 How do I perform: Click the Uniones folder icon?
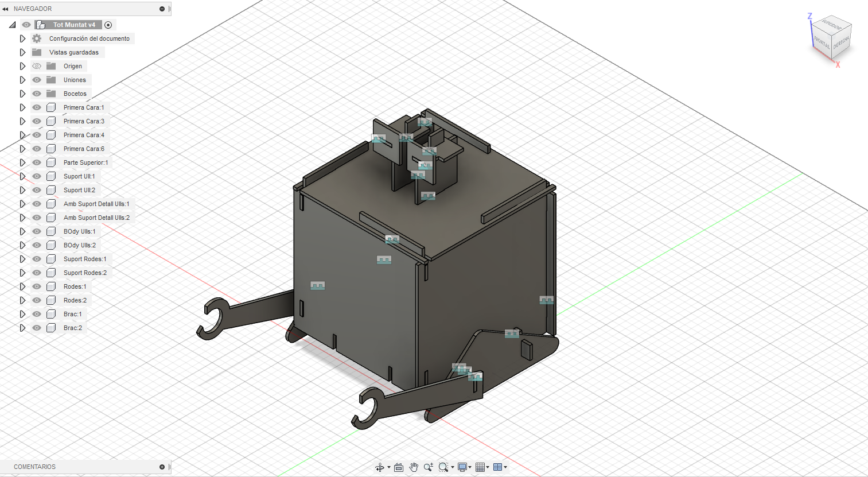51,80
